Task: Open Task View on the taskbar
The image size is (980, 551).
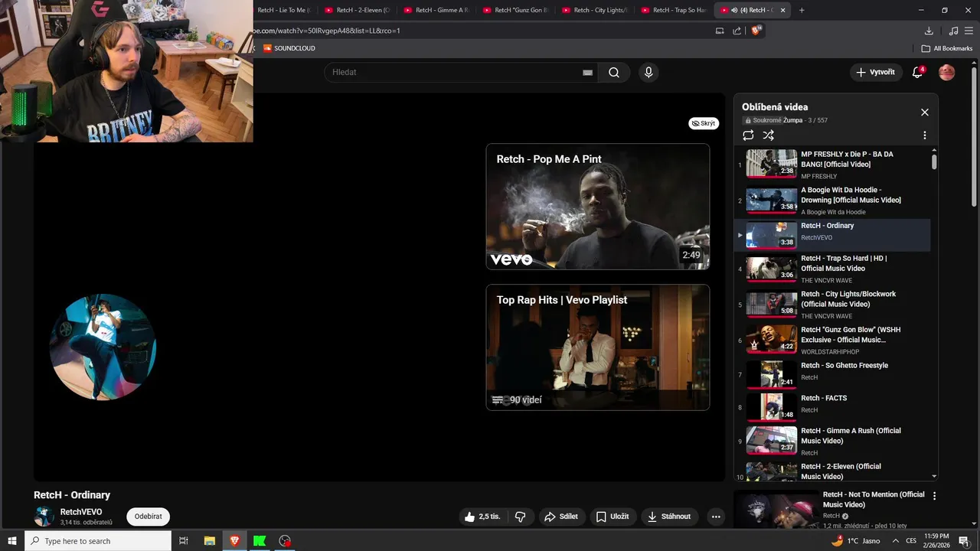Action: click(184, 541)
